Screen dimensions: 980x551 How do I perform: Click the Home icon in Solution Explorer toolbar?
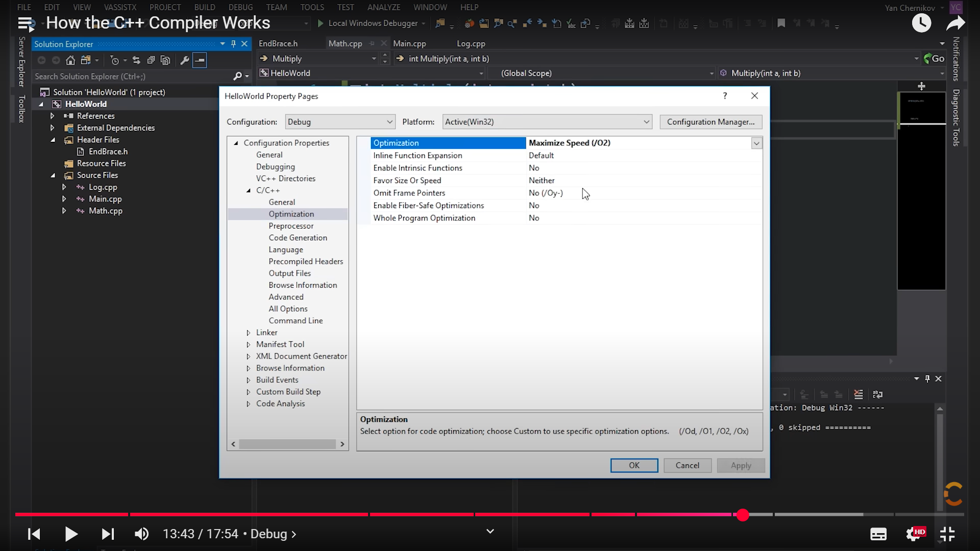tap(70, 60)
